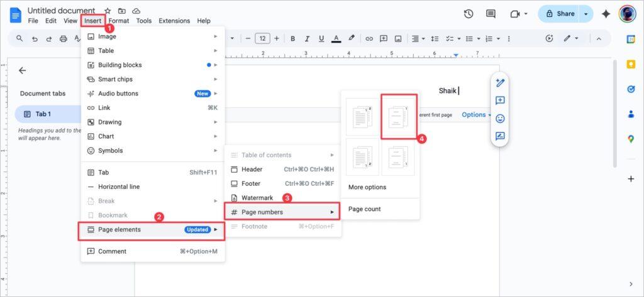Choose Header in the submenu
644x297 pixels.
tap(282, 170)
